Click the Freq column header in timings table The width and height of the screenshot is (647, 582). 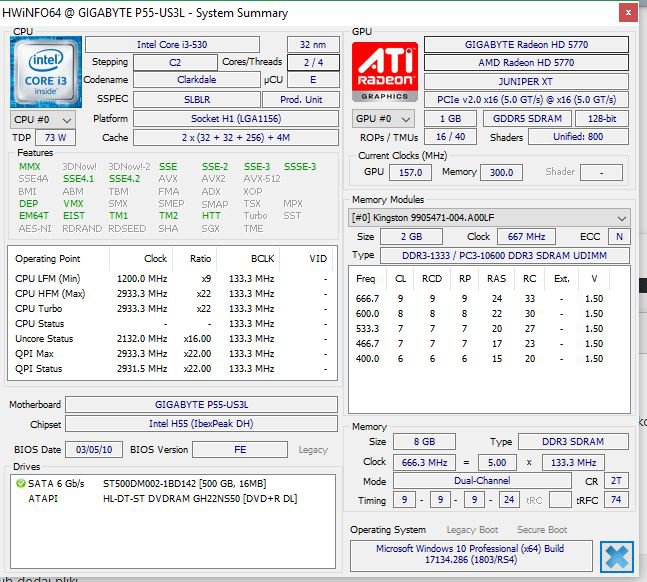coord(366,279)
